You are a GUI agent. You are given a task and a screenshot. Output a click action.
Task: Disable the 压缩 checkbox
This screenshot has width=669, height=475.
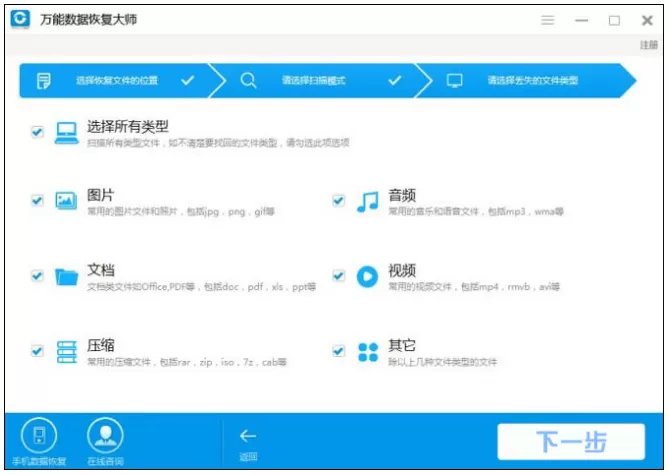click(37, 351)
